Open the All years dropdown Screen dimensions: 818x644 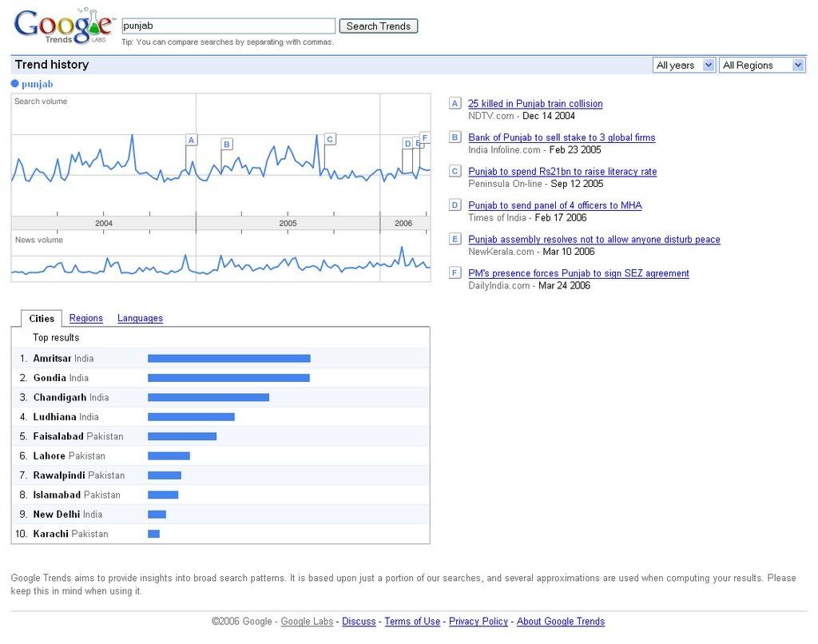pos(684,66)
